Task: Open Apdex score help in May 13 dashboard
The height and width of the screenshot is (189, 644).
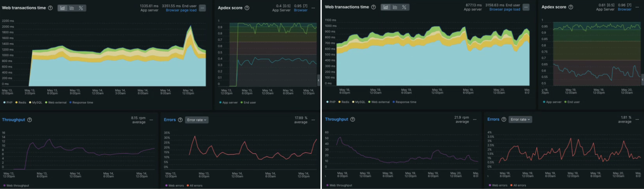Action: (247, 8)
